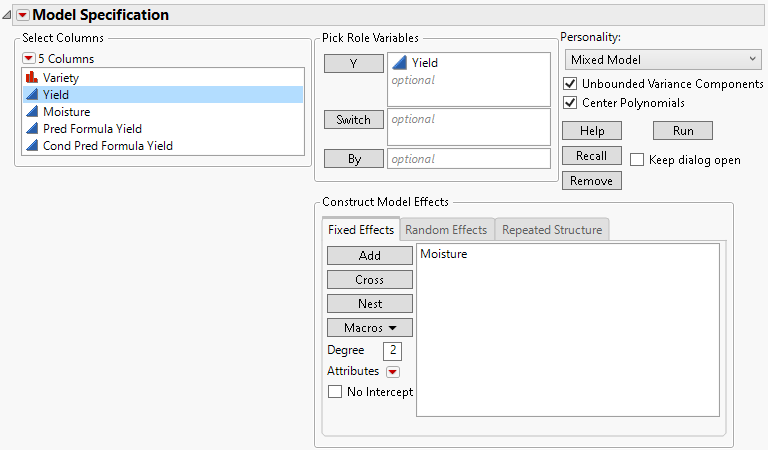Screen dimensions: 768x450
Task: Select Cond Pred Formula Yield column
Action: click(x=163, y=146)
